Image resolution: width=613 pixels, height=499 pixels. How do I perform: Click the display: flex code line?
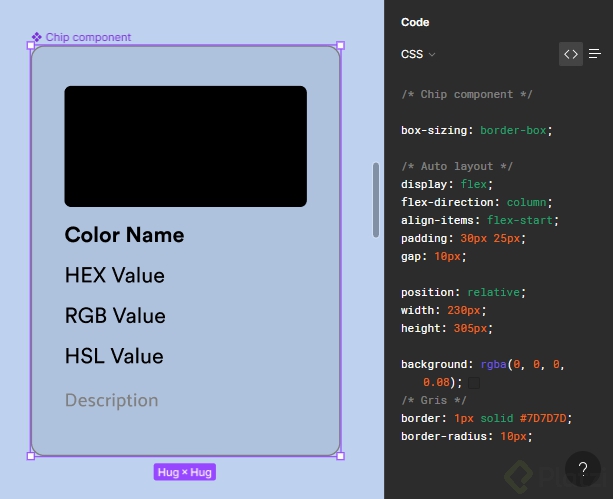[x=447, y=184]
